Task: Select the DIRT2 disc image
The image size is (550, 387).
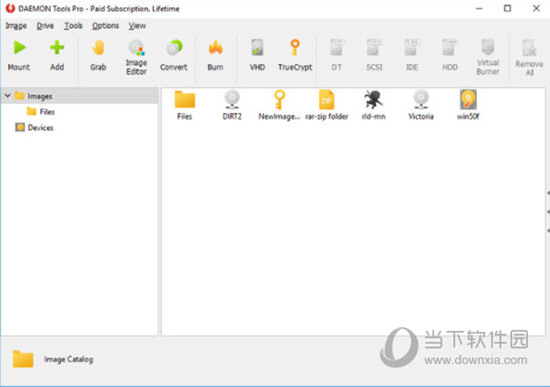Action: point(232,106)
